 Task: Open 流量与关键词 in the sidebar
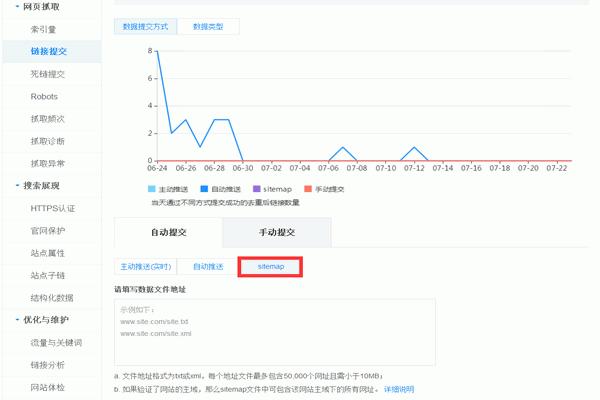(x=56, y=343)
